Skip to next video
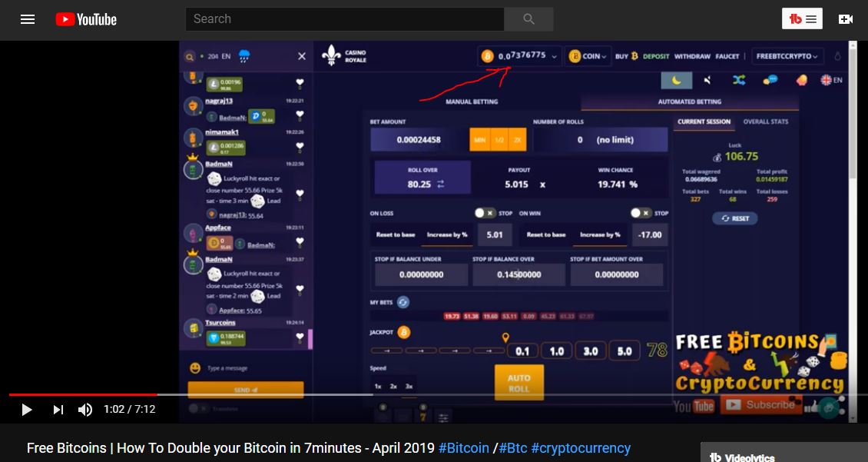868x462 pixels. click(x=58, y=410)
